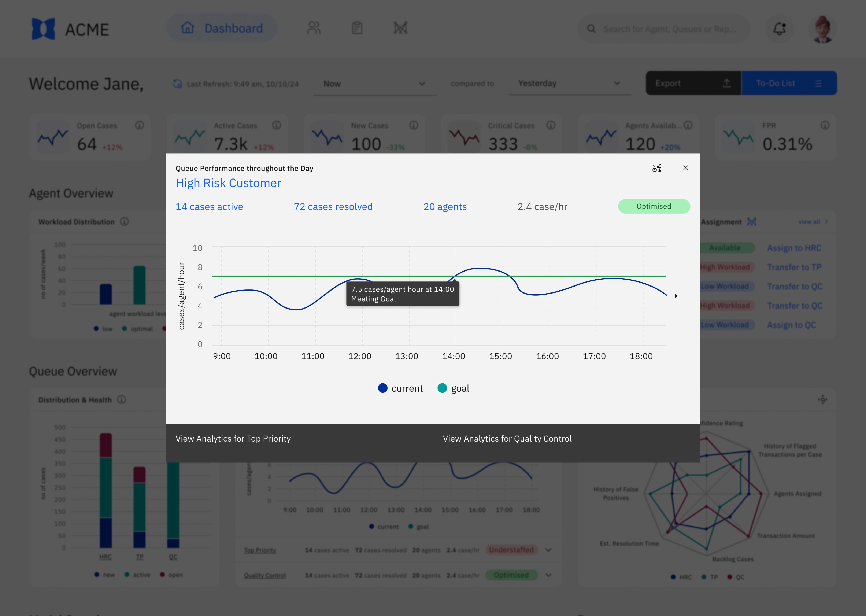This screenshot has width=866, height=616.
Task: Click the refresh icon beside Last Refresh
Action: [177, 84]
